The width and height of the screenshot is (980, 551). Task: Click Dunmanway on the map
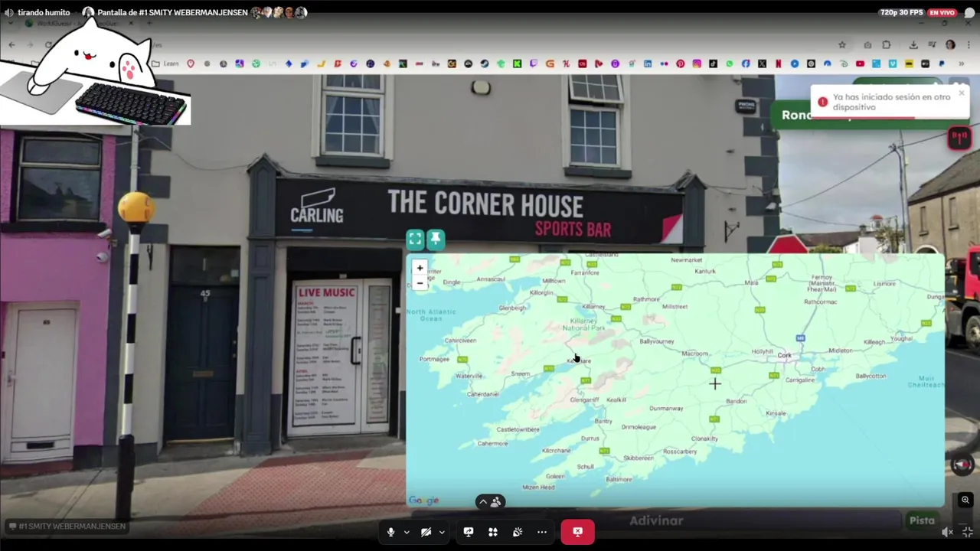click(x=666, y=409)
